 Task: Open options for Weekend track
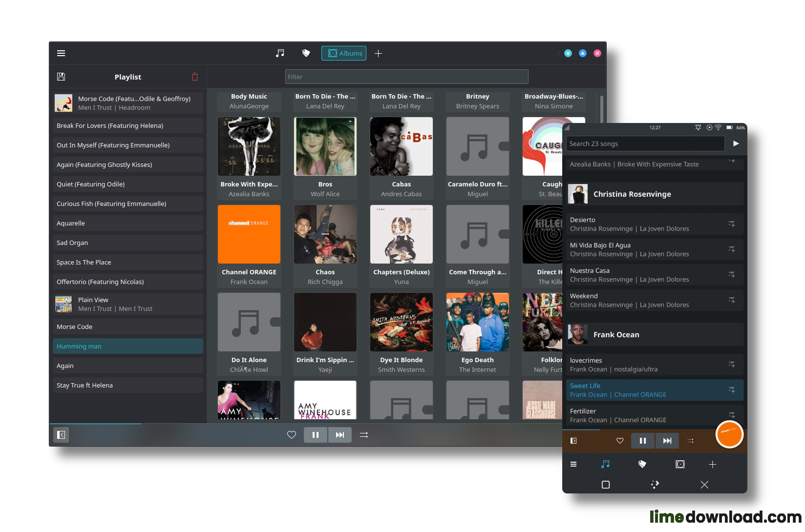[x=732, y=300]
